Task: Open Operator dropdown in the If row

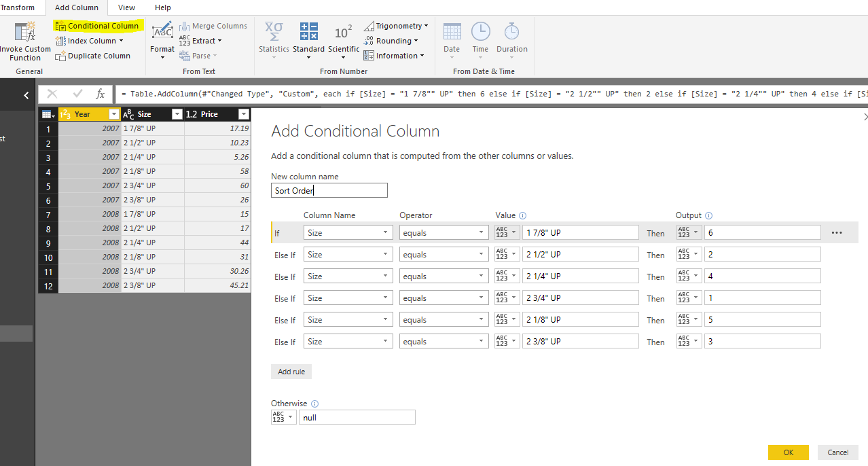Action: pyautogui.click(x=444, y=233)
